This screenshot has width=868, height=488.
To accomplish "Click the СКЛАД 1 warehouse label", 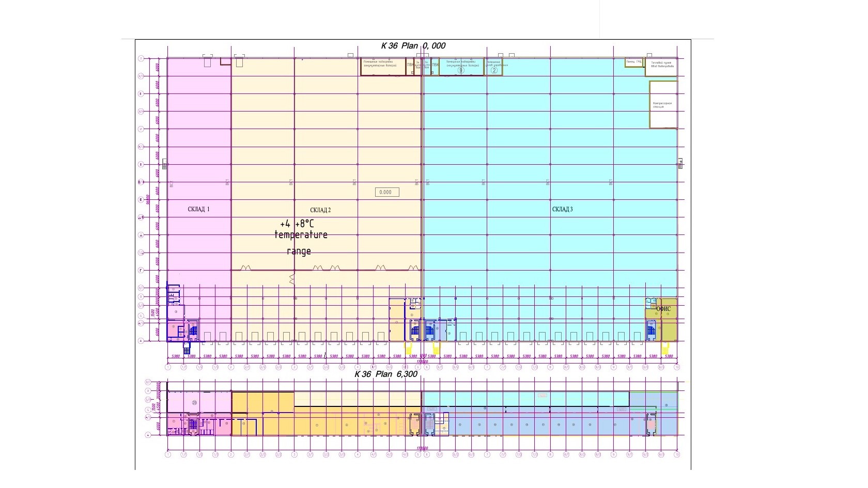I will [x=198, y=209].
